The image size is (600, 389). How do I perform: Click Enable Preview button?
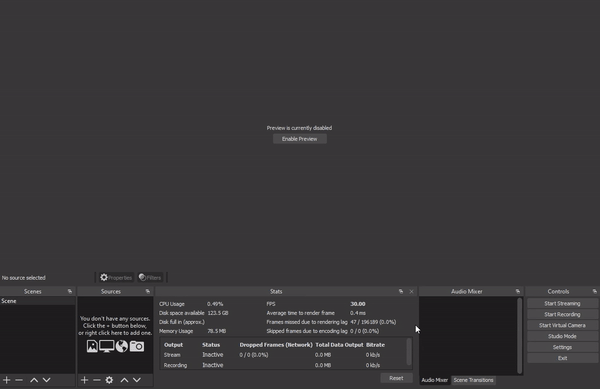tap(300, 139)
